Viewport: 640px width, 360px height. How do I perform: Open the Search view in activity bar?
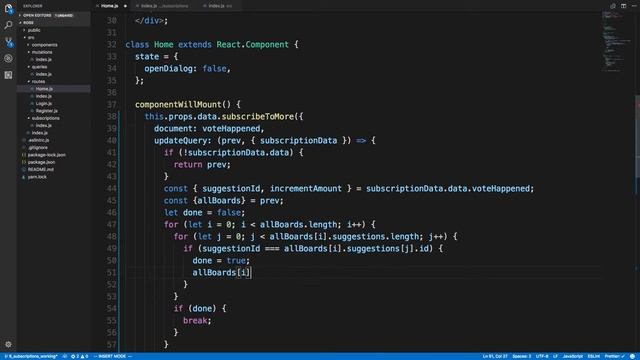(8, 25)
